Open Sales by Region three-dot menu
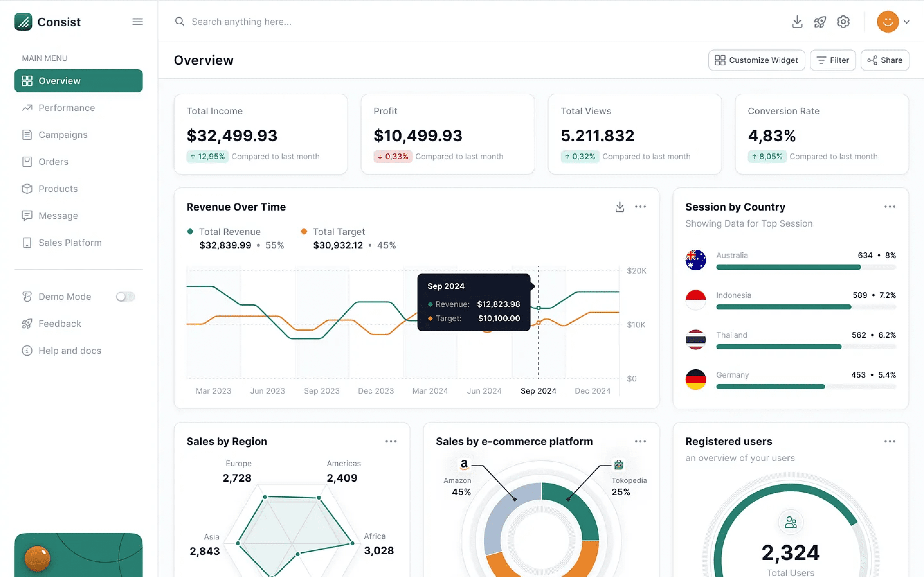Image resolution: width=924 pixels, height=577 pixels. pyautogui.click(x=391, y=441)
